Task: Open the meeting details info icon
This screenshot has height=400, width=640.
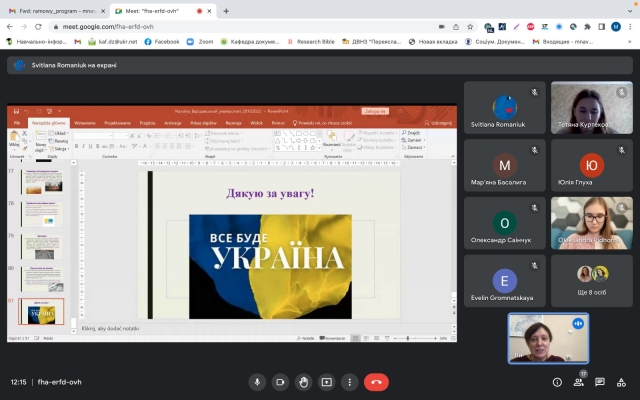Action: click(557, 382)
